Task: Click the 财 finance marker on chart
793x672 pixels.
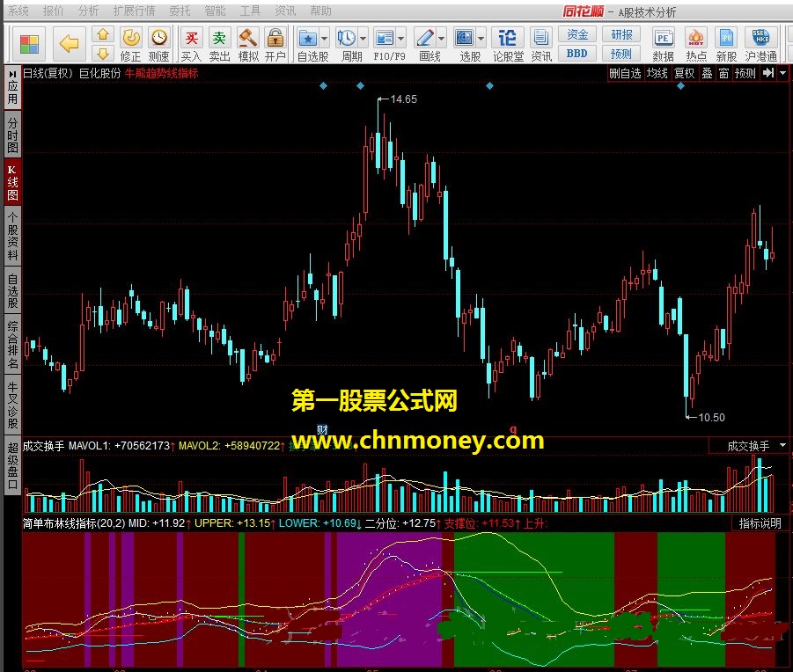Action: tap(322, 429)
